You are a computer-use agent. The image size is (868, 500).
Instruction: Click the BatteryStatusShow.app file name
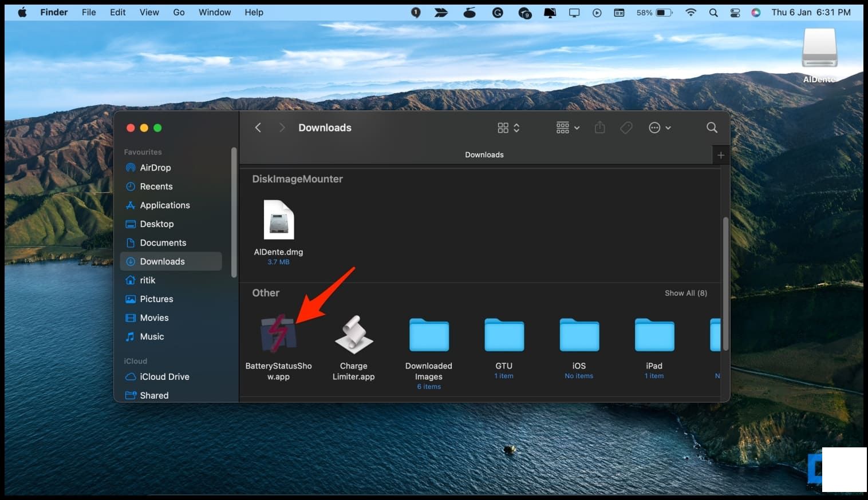click(279, 371)
